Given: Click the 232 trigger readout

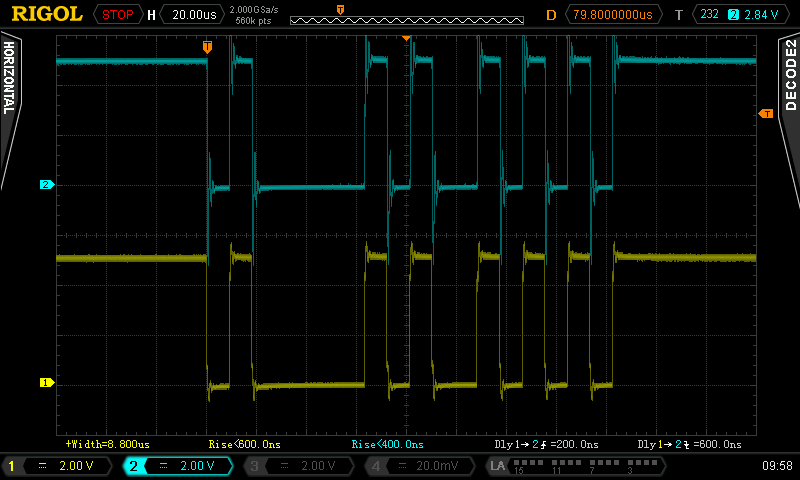Looking at the screenshot, I should (709, 14).
